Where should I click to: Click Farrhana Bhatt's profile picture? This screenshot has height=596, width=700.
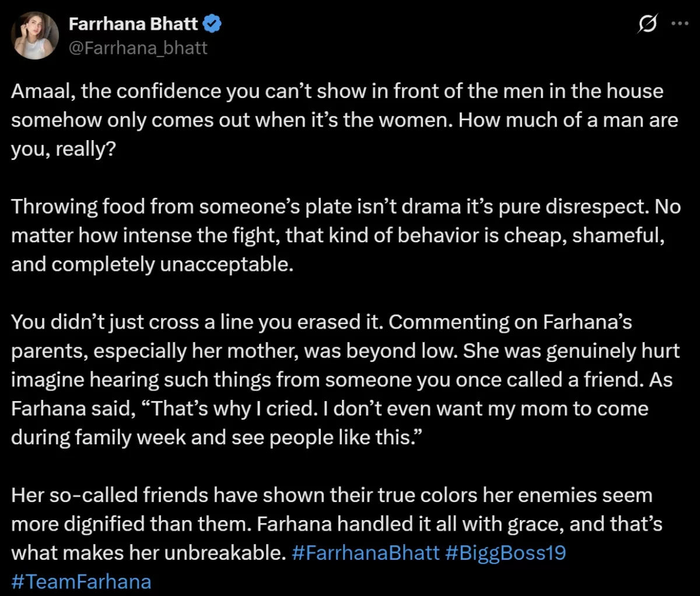35,35
